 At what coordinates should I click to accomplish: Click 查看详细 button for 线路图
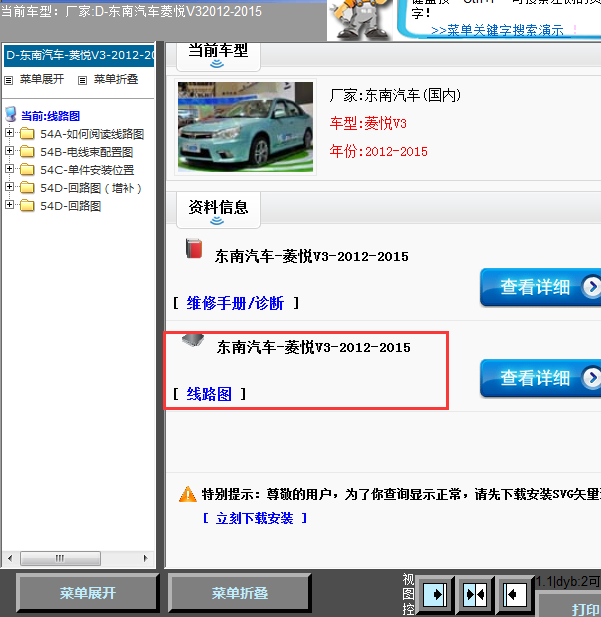click(540, 378)
